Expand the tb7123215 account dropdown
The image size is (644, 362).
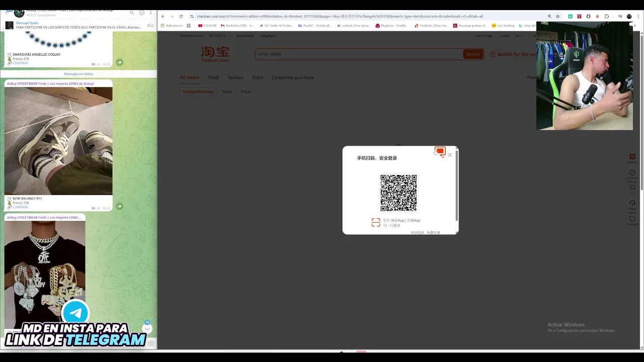pyautogui.click(x=220, y=36)
